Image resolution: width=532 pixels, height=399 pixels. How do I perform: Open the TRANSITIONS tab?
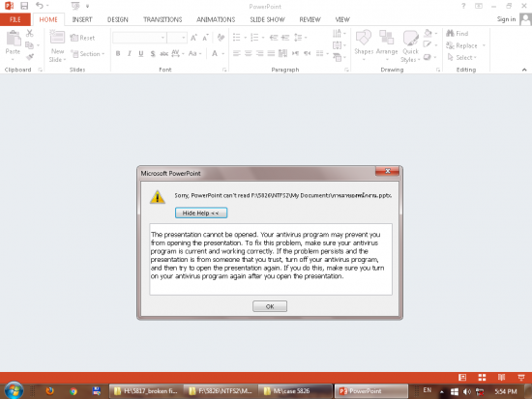coord(163,19)
